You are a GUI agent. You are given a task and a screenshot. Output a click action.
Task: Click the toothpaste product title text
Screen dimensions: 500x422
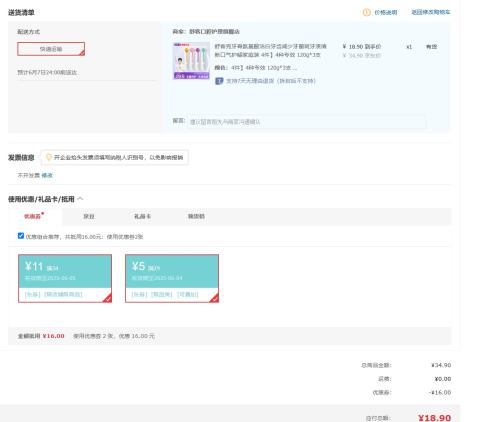coord(270,50)
